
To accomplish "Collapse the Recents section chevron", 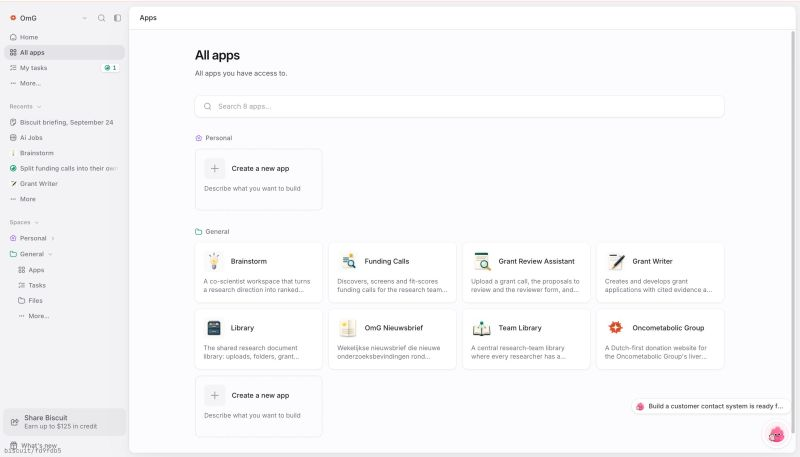I will (39, 107).
